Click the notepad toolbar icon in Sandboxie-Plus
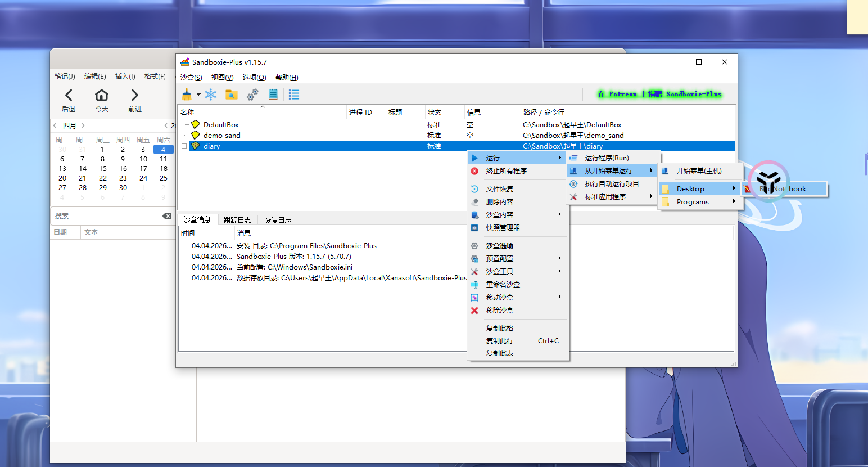 point(273,95)
